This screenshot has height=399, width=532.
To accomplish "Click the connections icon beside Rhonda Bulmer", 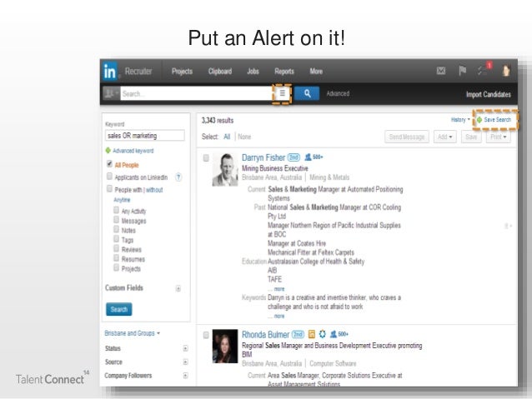I will coord(334,334).
